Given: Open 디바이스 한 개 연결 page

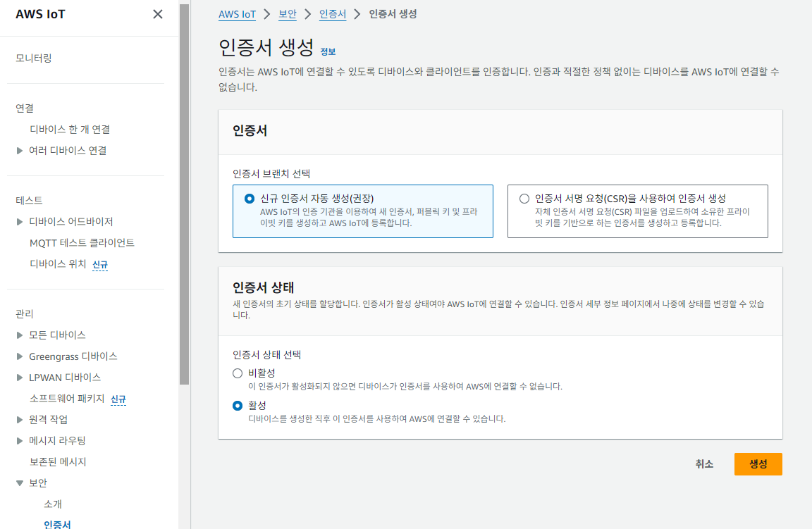Looking at the screenshot, I should (x=70, y=130).
